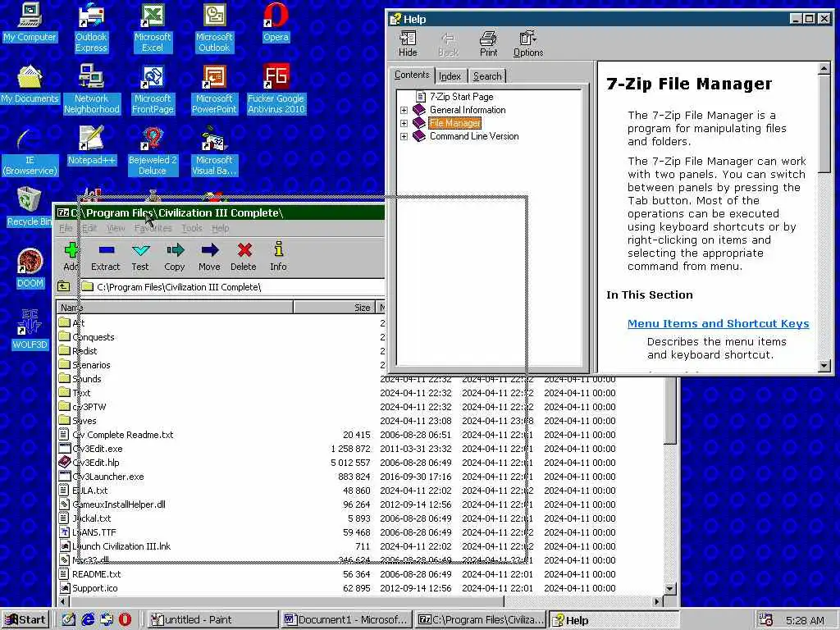
Task: Select the Recycle Bin desktop icon
Action: pos(28,207)
